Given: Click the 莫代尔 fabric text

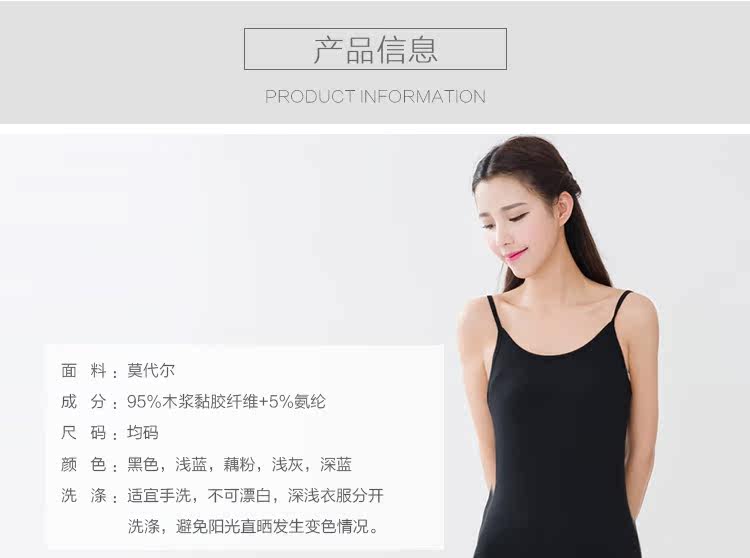Looking at the screenshot, I should click(151, 371).
